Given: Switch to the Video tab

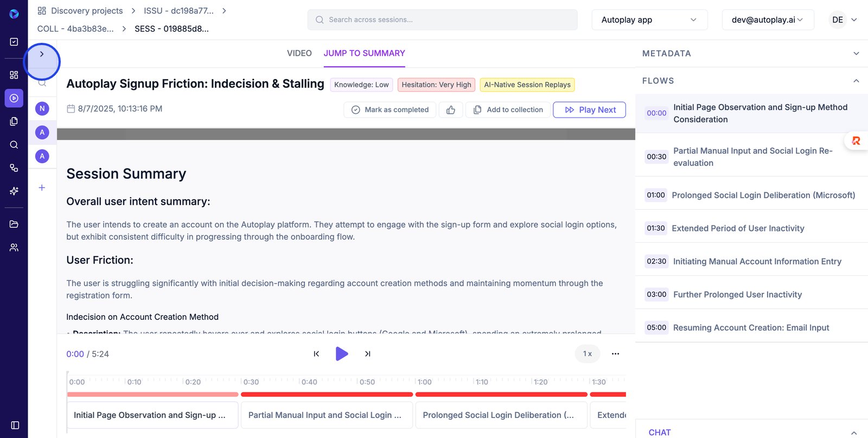Looking at the screenshot, I should (299, 53).
